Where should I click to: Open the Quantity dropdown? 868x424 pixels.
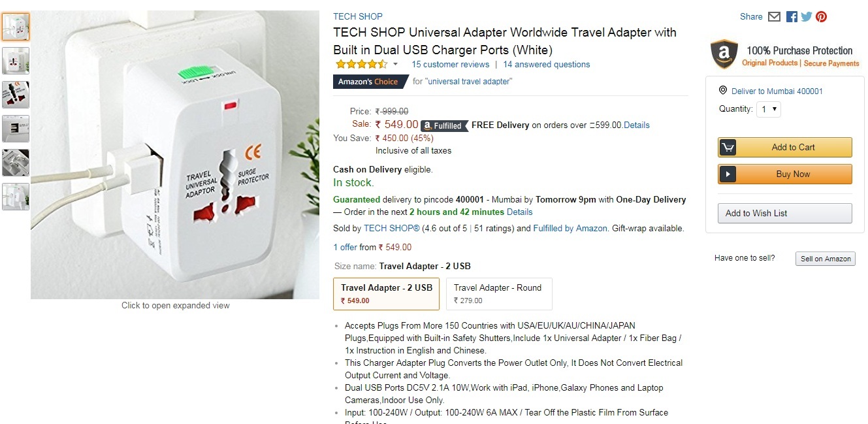(769, 109)
